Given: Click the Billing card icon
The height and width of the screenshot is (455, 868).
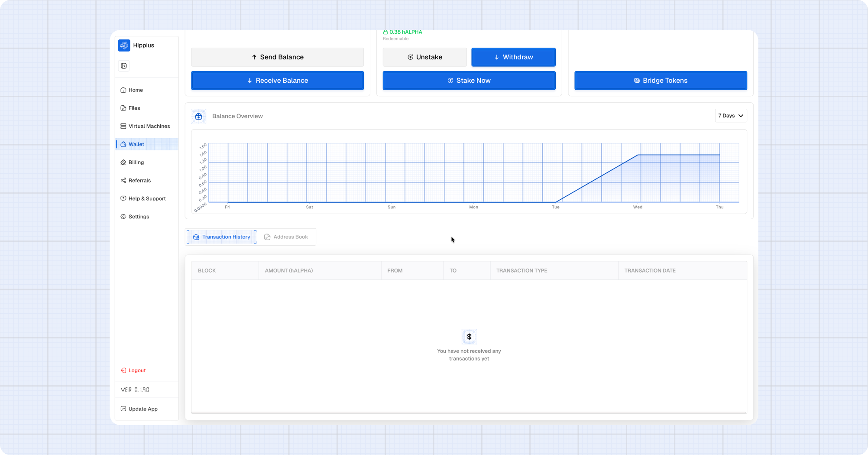Looking at the screenshot, I should tap(123, 162).
